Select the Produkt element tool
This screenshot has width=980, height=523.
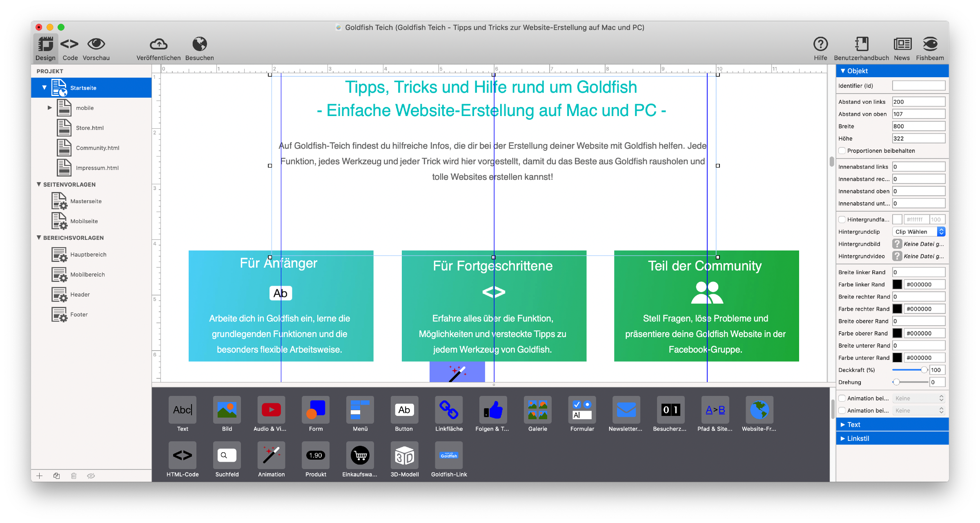coord(316,460)
